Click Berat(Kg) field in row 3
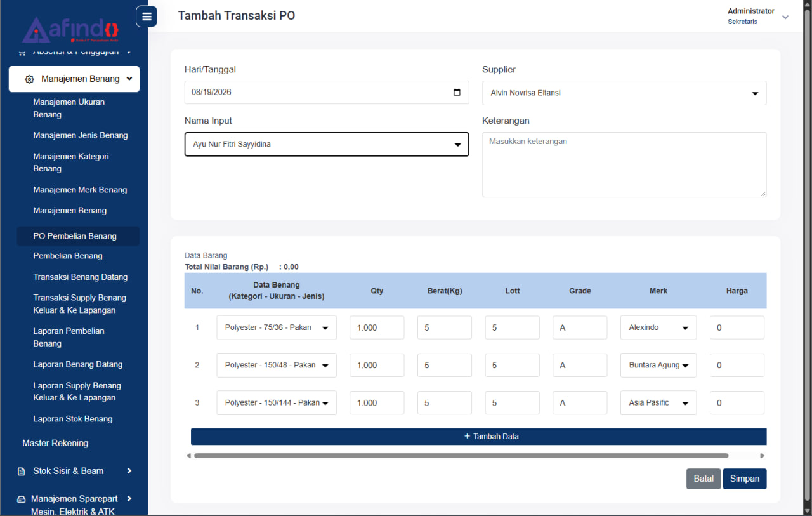Image resolution: width=812 pixels, height=516 pixels. [445, 402]
